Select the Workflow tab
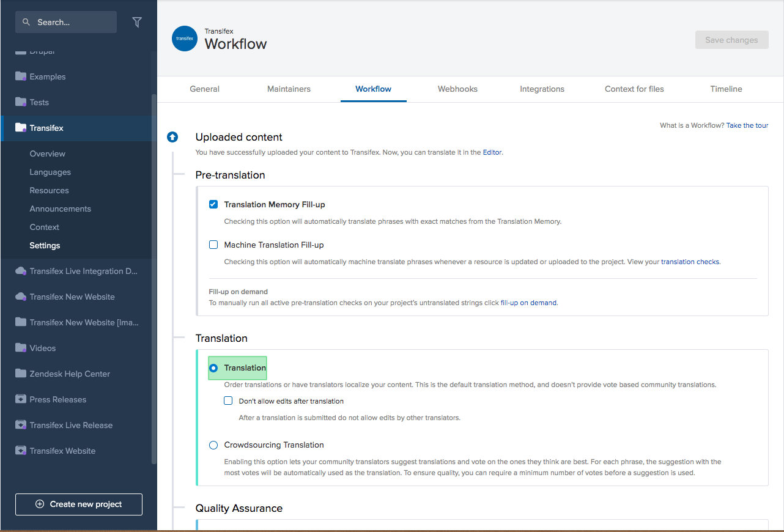 tap(374, 89)
